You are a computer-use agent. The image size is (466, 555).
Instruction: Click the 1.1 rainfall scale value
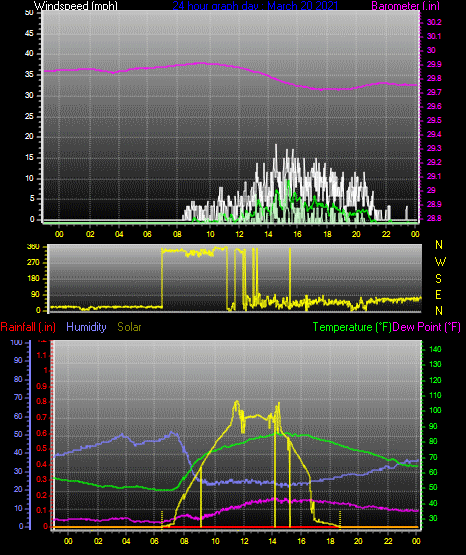(42, 355)
